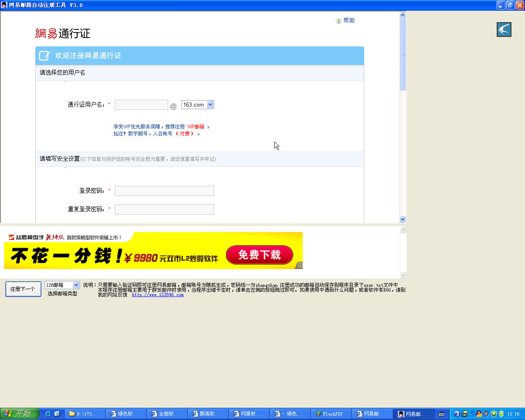
Task: Click the 益盟操盘手 logo in the ad
Action: (x=26, y=237)
